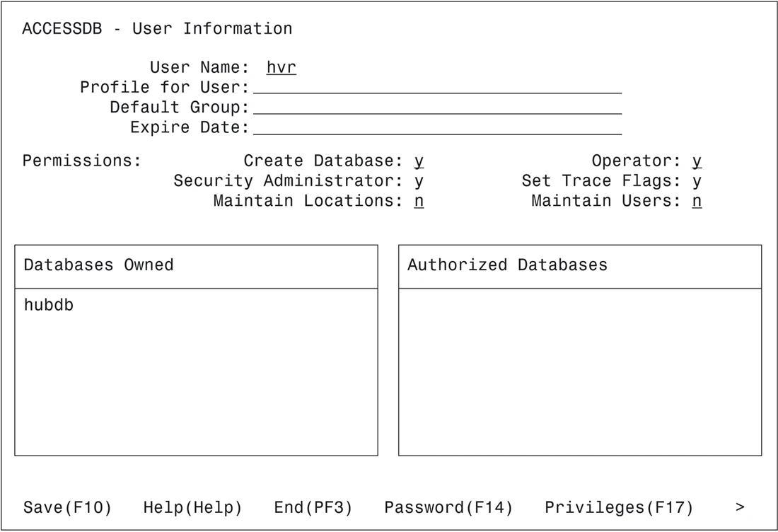Click the User Name field showing hvr
The image size is (778, 532).
[281, 66]
